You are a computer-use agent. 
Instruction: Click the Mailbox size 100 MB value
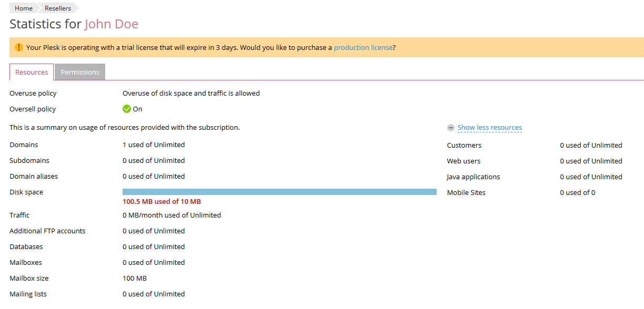click(x=135, y=279)
